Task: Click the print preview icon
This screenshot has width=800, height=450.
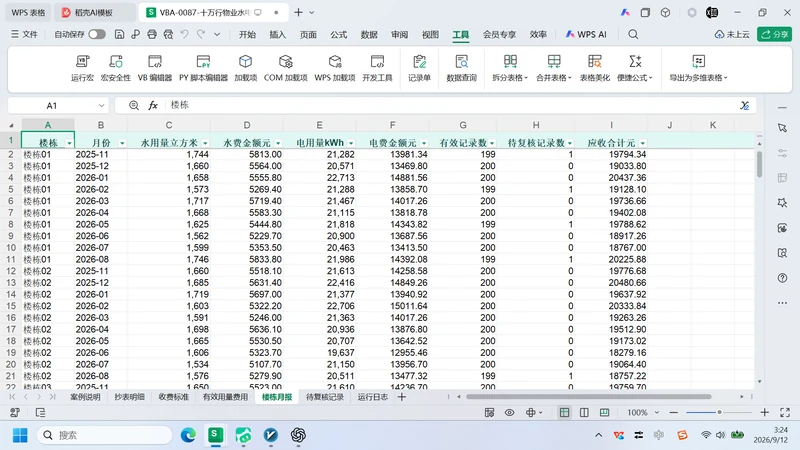Action: pos(168,34)
